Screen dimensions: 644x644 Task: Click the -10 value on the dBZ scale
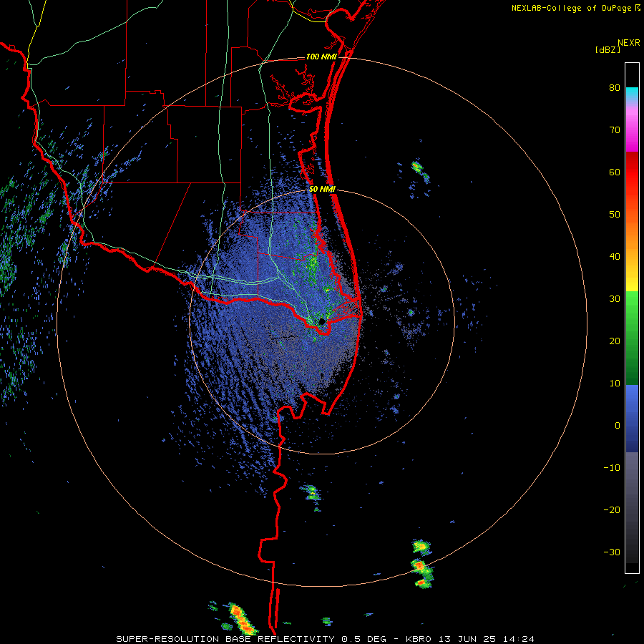(612, 468)
